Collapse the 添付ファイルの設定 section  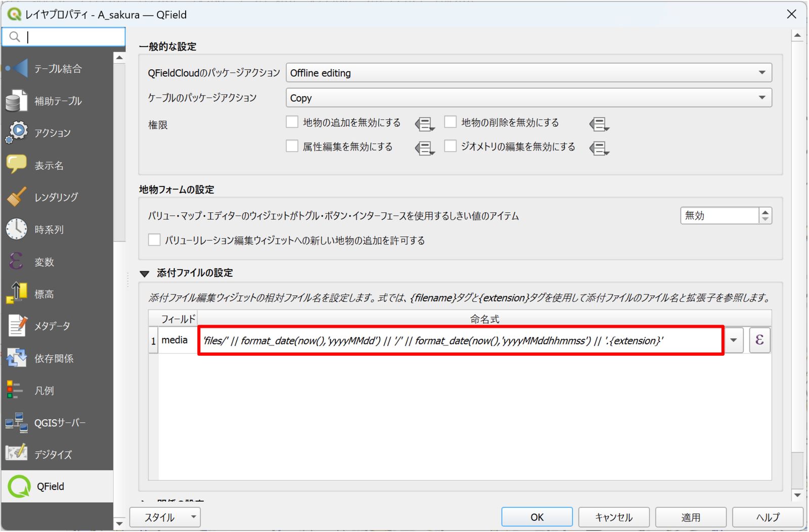(145, 273)
